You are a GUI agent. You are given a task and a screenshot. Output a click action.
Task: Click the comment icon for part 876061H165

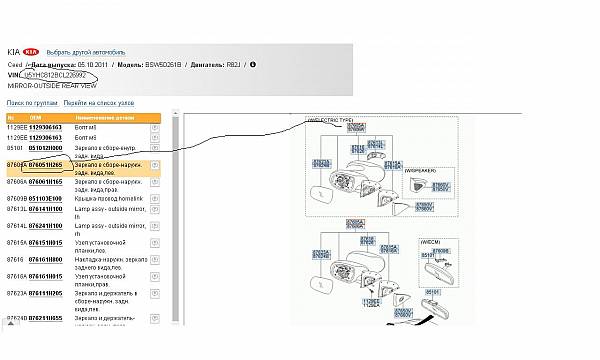(x=155, y=182)
